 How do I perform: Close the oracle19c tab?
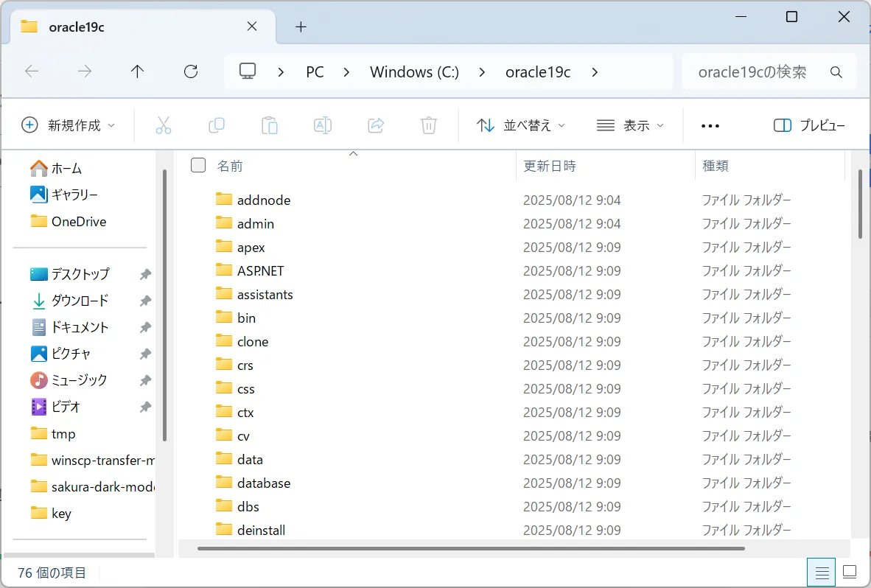tap(251, 27)
